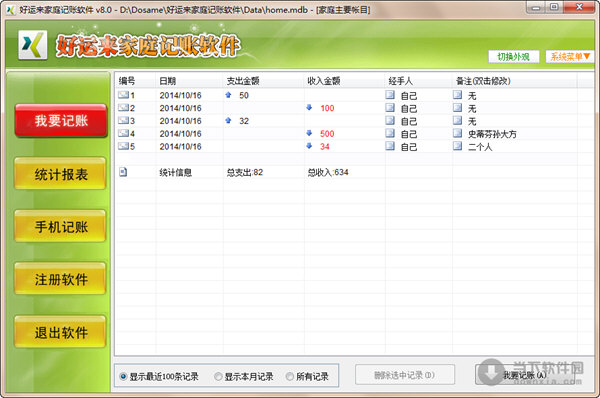Click the record icon in row 2
The image size is (600, 398).
(123, 108)
